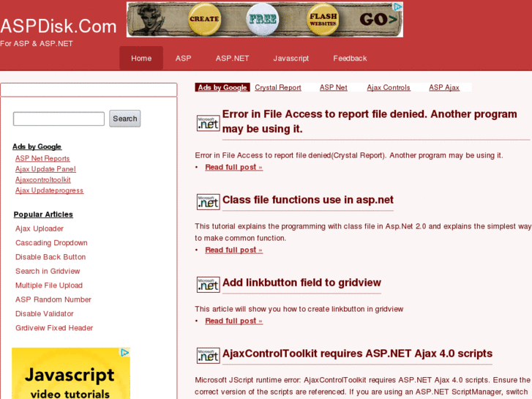Click the AdChoices icon on Javascript tutorials ad
This screenshot has height=399, width=532.
click(x=125, y=352)
